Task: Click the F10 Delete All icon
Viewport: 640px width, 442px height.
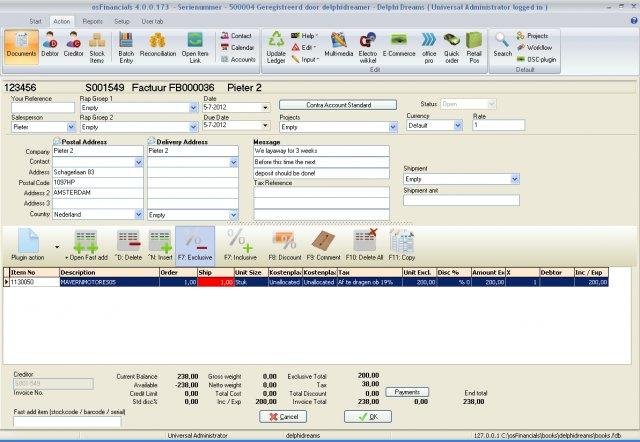Action: [364, 245]
